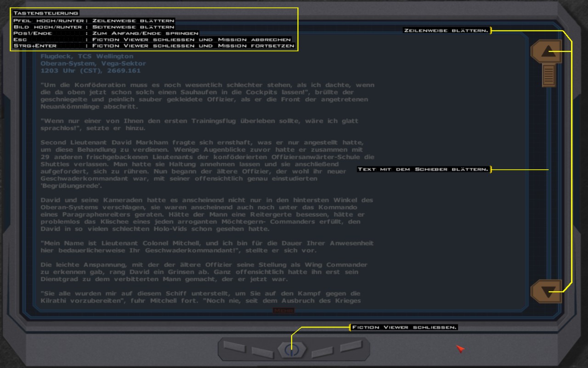Click the line "Oberan-System, Vega-Sektor"
The image size is (588, 368).
[93, 63]
